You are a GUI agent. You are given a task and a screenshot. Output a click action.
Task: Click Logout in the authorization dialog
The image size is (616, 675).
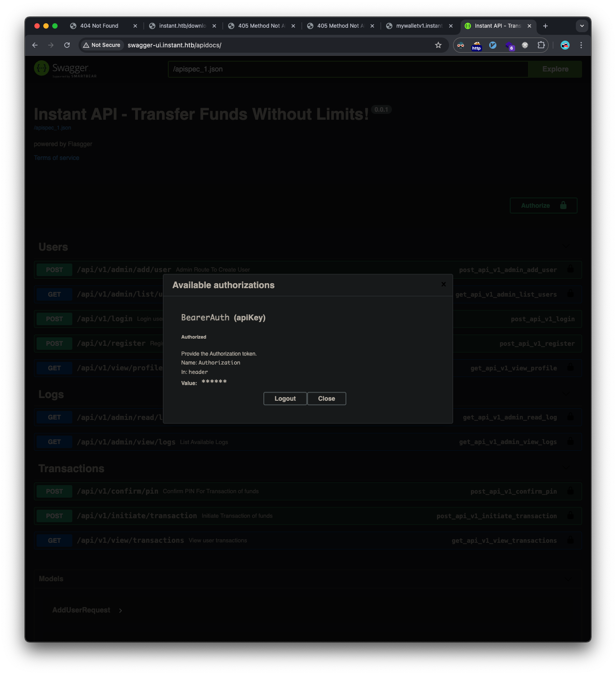tap(285, 398)
